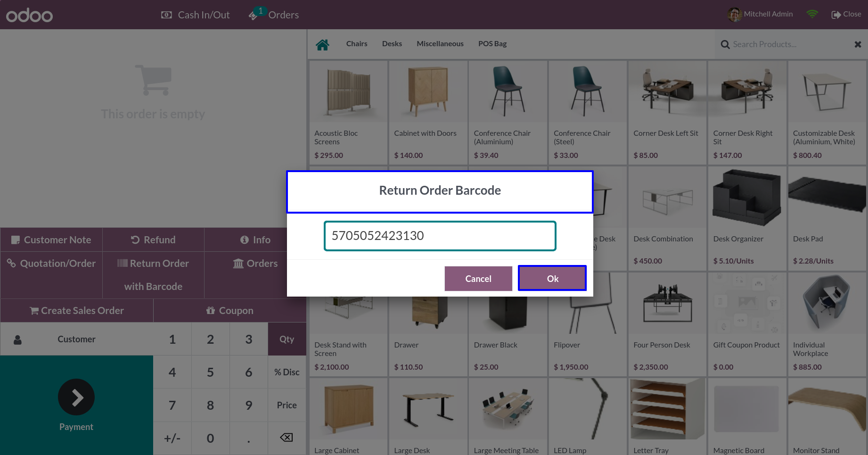Tap numpad key 6
Viewport: 868px width, 455px height.
click(x=249, y=372)
